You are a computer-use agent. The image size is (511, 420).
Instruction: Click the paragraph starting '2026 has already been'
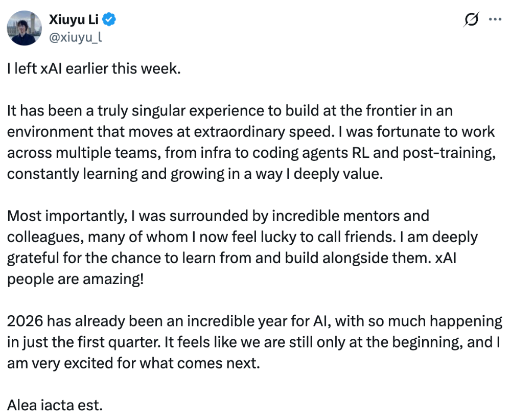click(254, 342)
